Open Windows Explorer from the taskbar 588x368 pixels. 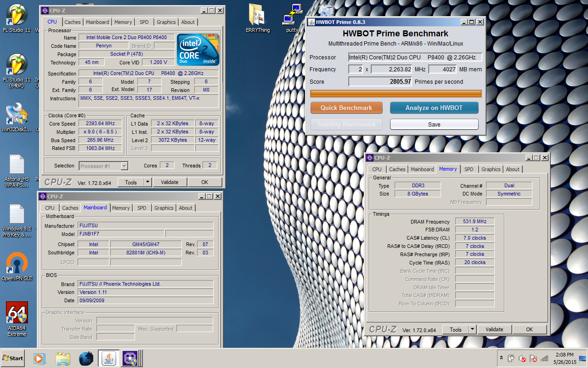tap(63, 358)
